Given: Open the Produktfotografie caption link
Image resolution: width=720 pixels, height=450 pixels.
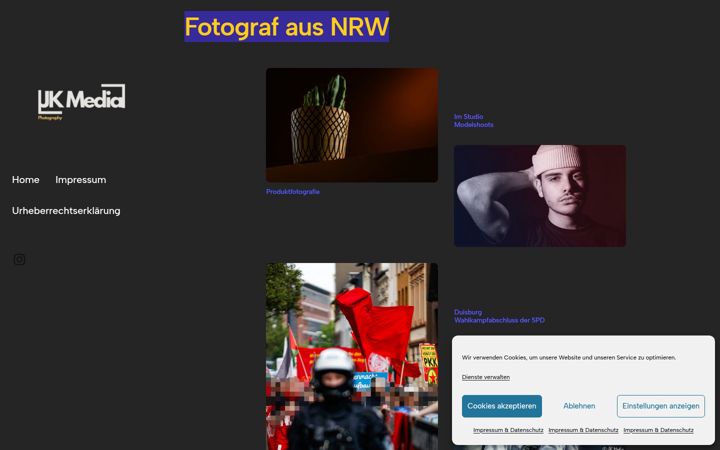Looking at the screenshot, I should pyautogui.click(x=293, y=191).
